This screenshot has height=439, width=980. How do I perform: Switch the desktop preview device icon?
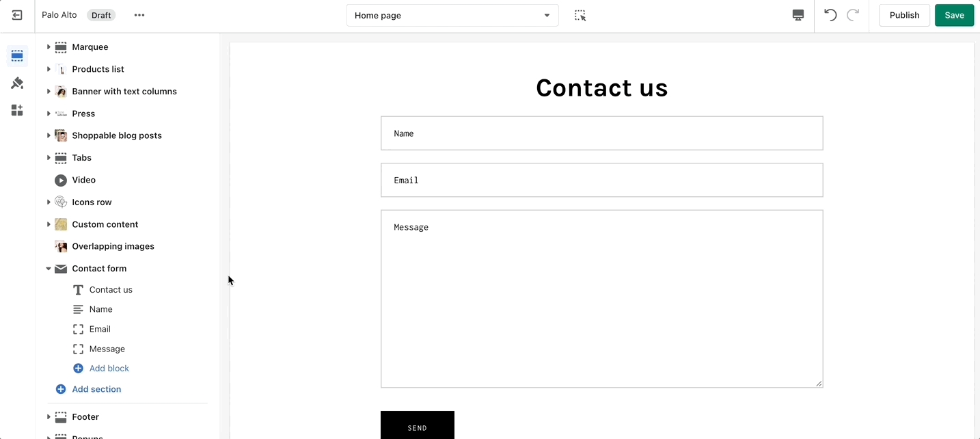click(x=798, y=15)
